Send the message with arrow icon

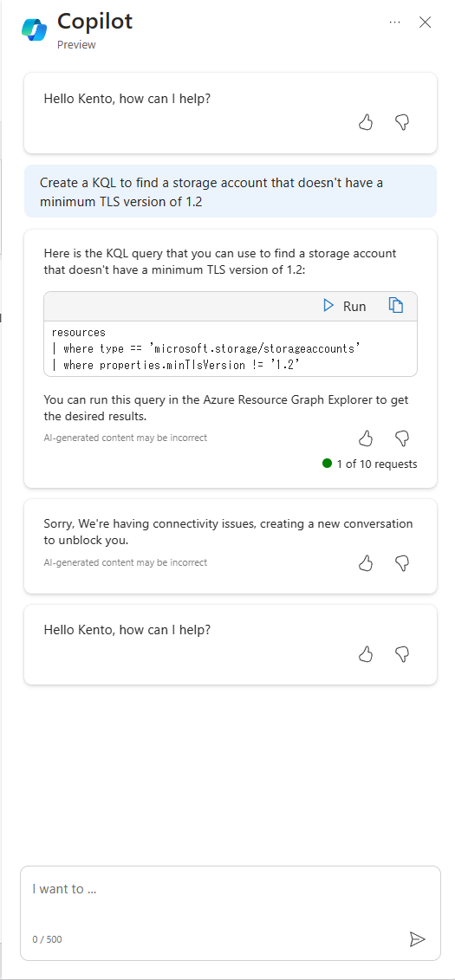[417, 938]
